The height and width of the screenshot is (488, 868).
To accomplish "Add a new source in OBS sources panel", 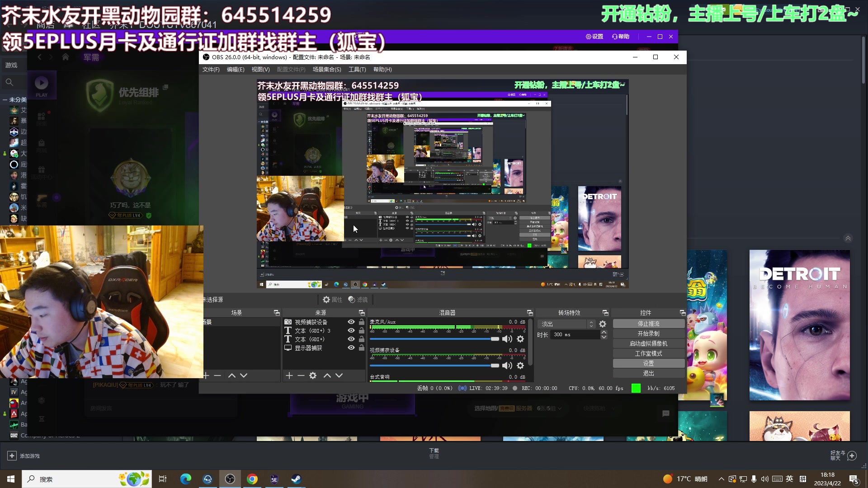I will pos(289,375).
